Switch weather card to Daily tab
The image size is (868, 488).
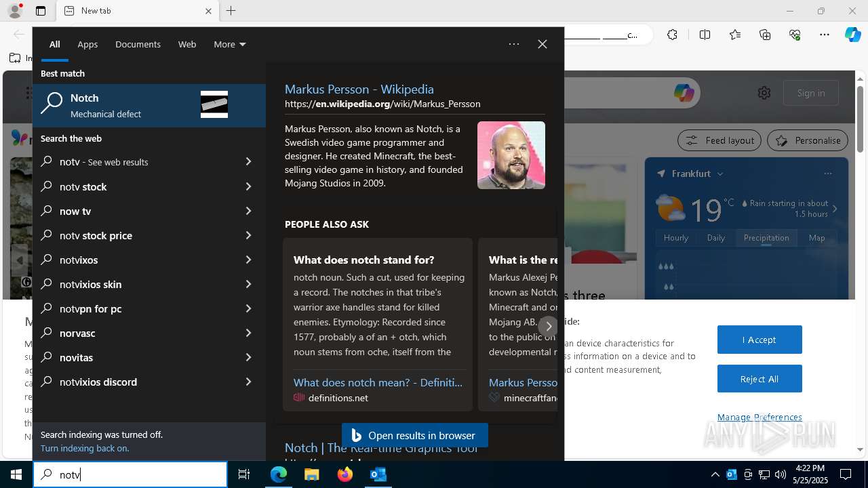[716, 237]
